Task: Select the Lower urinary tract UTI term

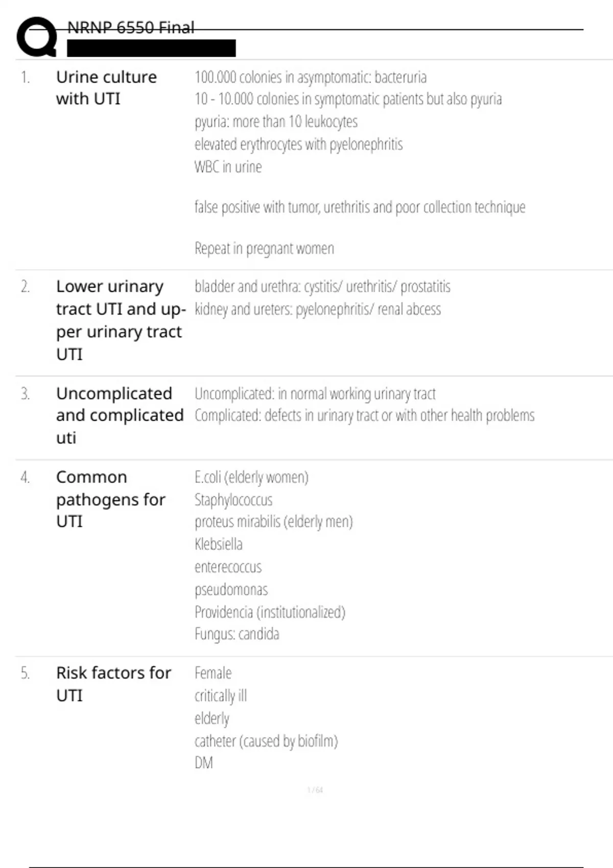Action: click(119, 320)
